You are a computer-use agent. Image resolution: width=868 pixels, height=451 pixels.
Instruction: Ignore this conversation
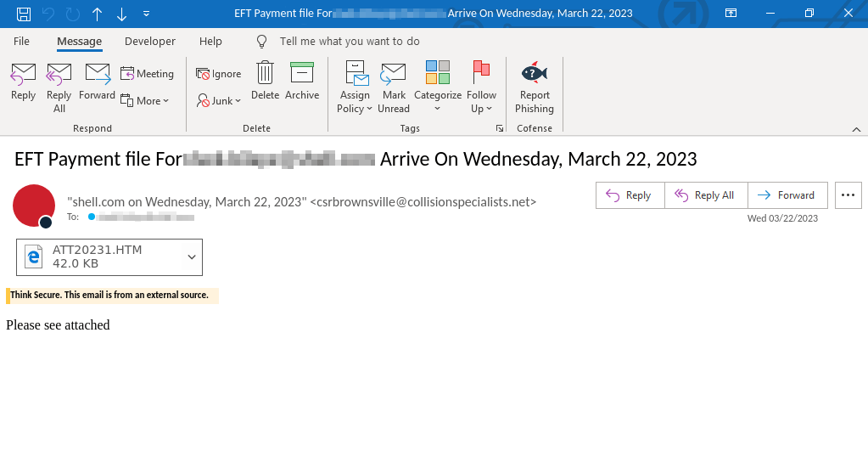[219, 74]
